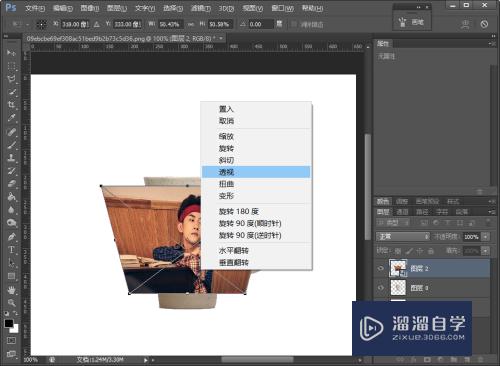Viewport: 500px width, 366px height.
Task: Choose 置入 from the context menu
Action: point(256,109)
